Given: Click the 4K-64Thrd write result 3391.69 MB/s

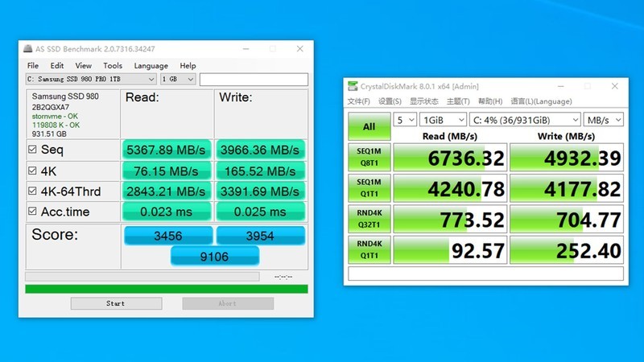Looking at the screenshot, I should (260, 191).
